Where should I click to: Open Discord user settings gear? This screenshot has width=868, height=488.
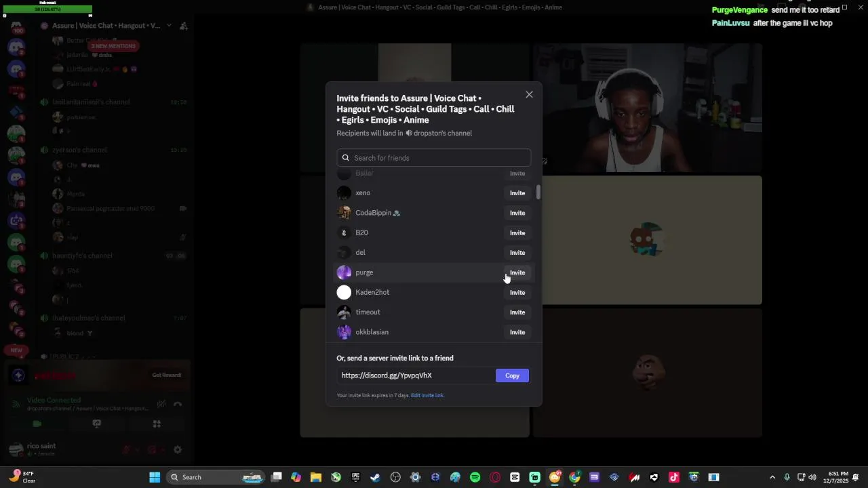tap(178, 450)
